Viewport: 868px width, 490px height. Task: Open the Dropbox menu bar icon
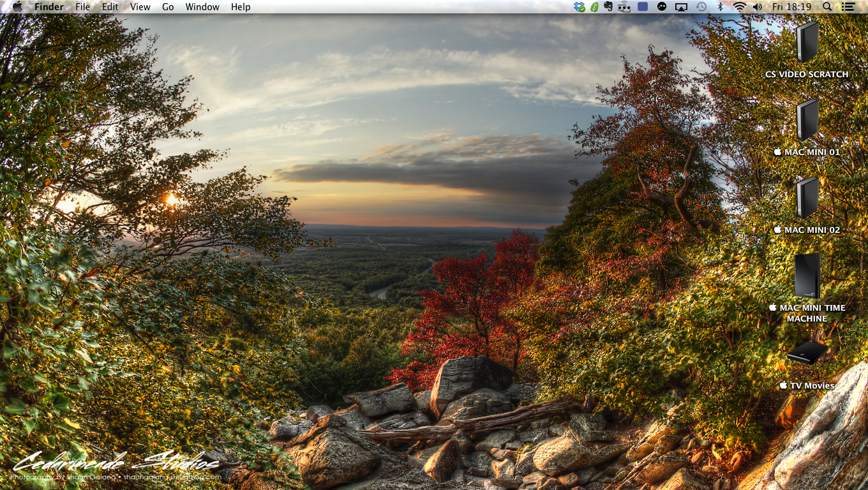click(579, 7)
